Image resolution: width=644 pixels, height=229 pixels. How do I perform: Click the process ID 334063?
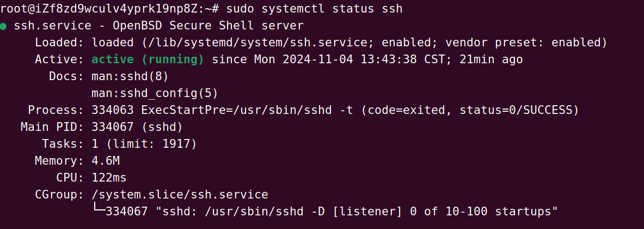(113, 110)
